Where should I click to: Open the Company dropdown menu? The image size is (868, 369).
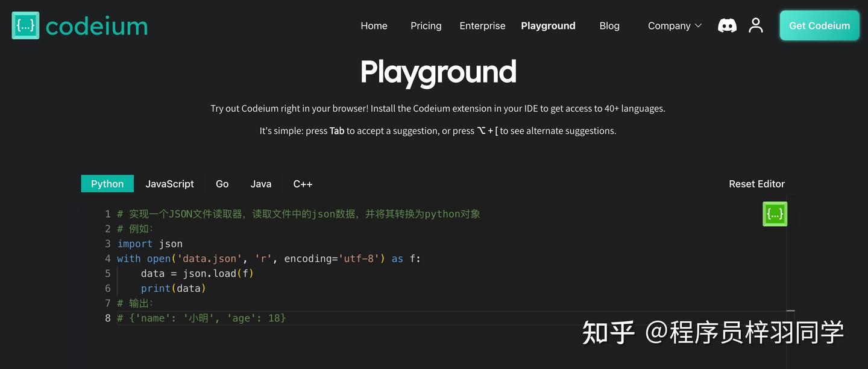coord(669,25)
